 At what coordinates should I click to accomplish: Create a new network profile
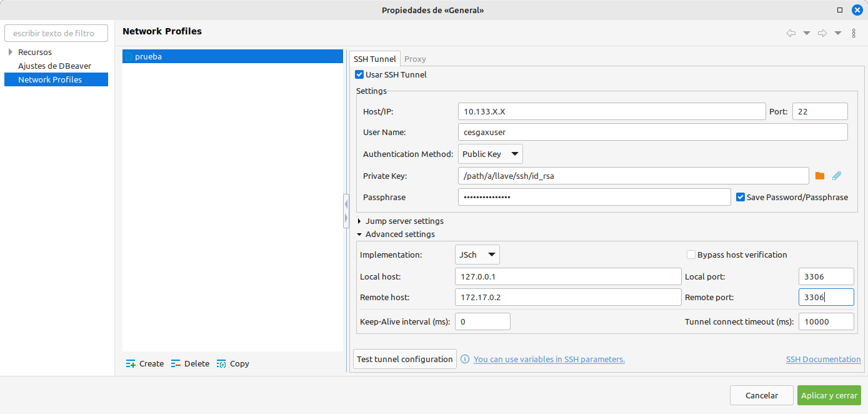click(144, 363)
